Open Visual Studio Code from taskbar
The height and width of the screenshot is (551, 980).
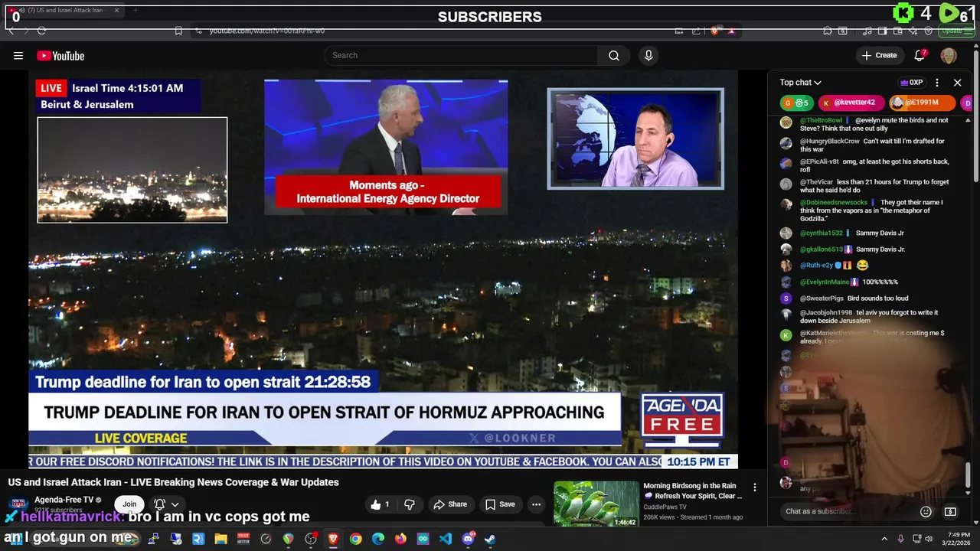pos(446,539)
